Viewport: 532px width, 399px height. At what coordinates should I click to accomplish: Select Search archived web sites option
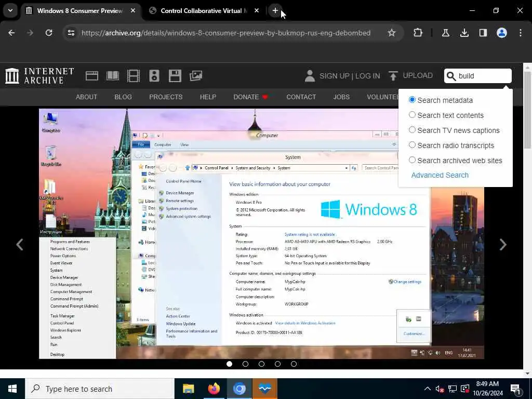coord(412,160)
